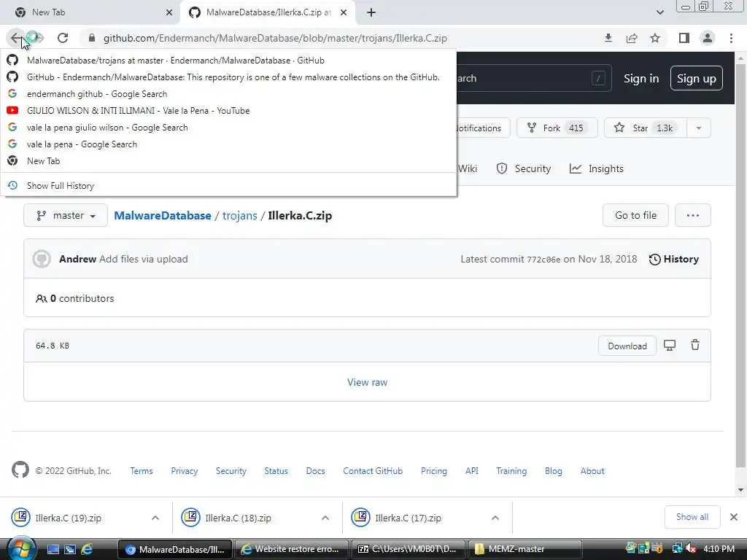
Task: Open the Chrome three-dot menu
Action: (x=731, y=38)
